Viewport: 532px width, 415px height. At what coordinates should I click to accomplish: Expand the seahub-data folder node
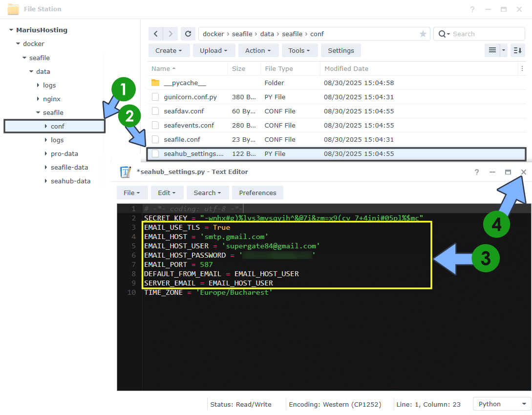[x=46, y=181]
